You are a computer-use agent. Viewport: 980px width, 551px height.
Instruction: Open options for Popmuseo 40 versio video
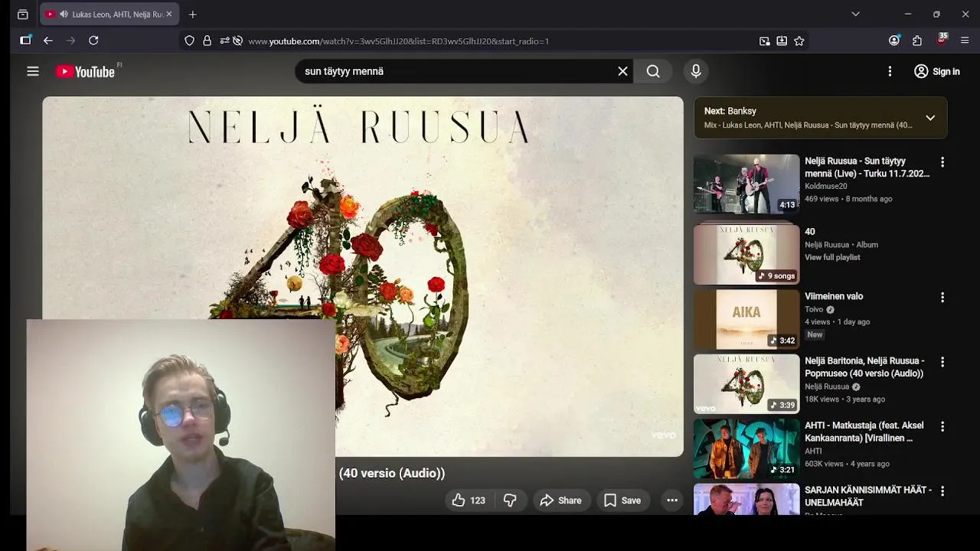[x=942, y=362]
